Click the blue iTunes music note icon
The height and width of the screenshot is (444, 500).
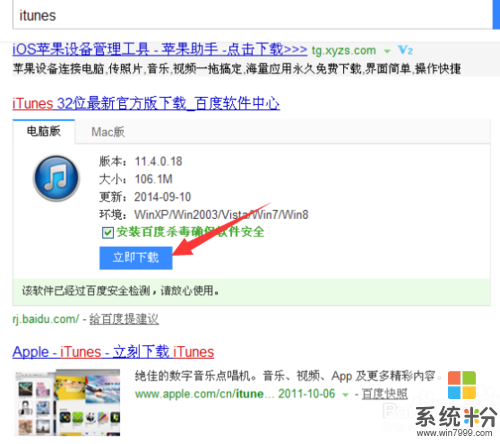(x=56, y=178)
